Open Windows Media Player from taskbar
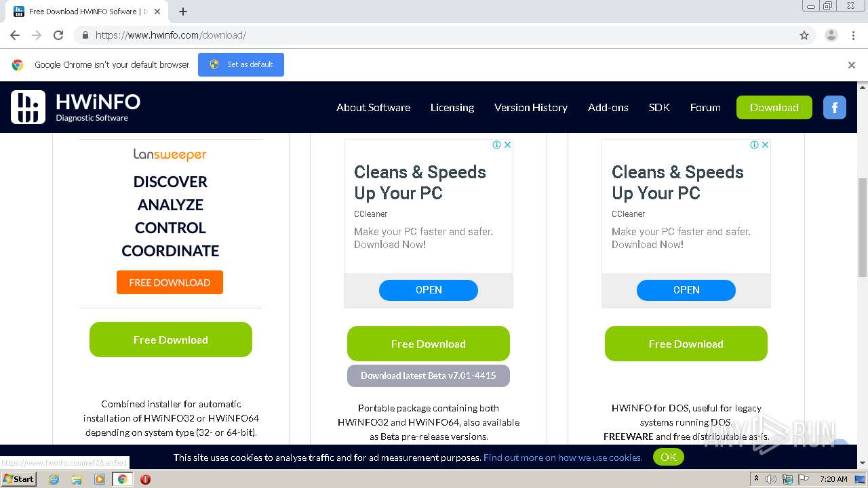868x488 pixels. [x=100, y=479]
